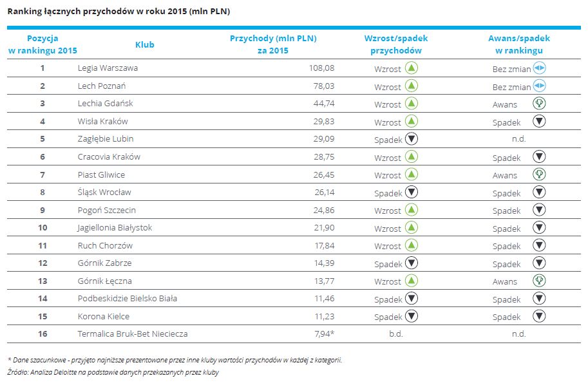This screenshot has height=385, width=588.
Task: Click Piast Gliwice's green promotion icon
Action: pyautogui.click(x=540, y=174)
